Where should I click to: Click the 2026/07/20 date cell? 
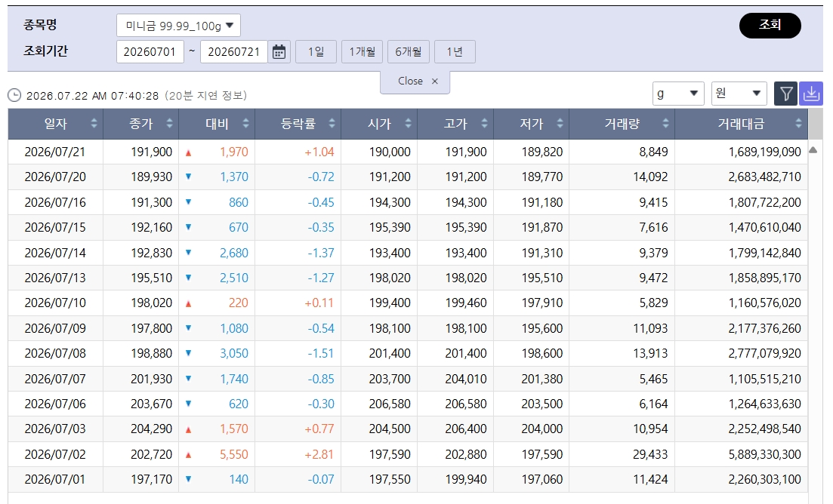pyautogui.click(x=55, y=177)
